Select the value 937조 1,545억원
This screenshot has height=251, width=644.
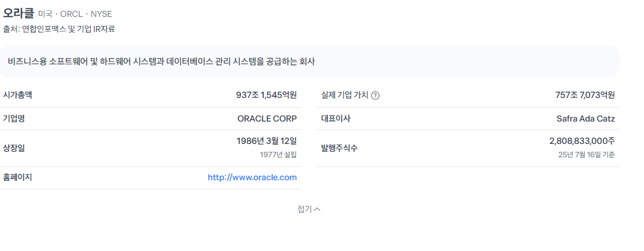[x=266, y=95]
